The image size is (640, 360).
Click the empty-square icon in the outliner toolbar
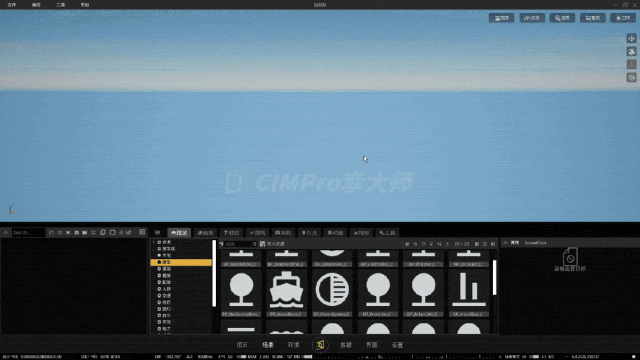113,233
